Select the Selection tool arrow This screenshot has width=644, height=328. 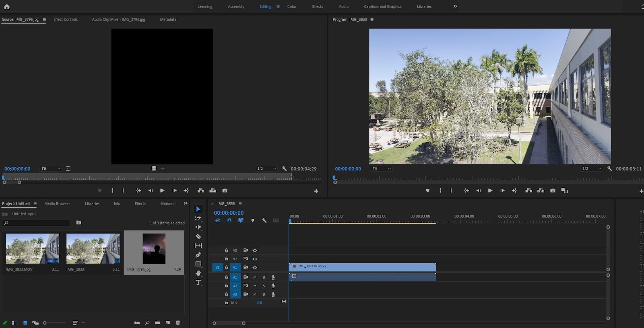click(x=198, y=209)
